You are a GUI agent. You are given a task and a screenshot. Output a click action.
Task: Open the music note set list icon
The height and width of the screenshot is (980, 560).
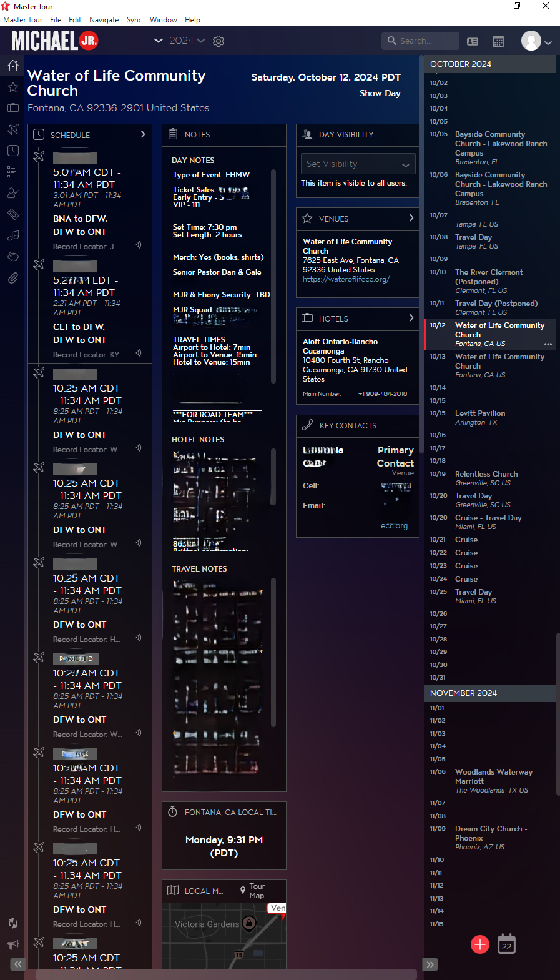[12, 235]
